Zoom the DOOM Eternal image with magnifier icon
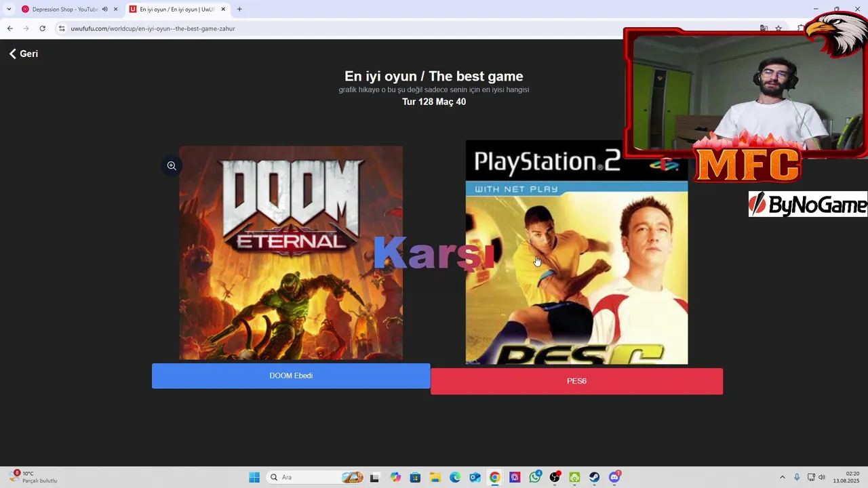Image resolution: width=868 pixels, height=488 pixels. click(172, 165)
